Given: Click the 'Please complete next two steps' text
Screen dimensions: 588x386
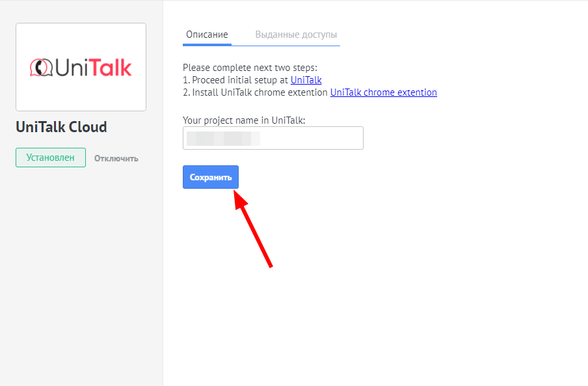Looking at the screenshot, I should point(250,68).
